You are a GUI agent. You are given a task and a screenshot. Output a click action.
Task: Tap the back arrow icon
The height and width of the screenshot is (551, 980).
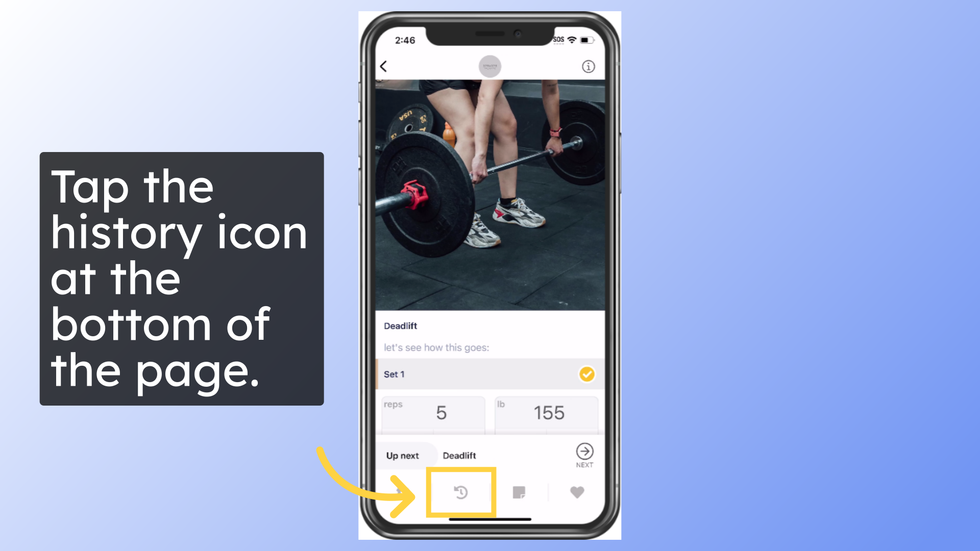(384, 66)
